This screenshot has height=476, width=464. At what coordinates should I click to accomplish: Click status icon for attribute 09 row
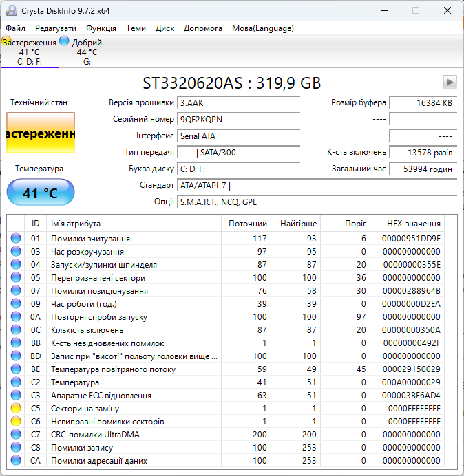(x=16, y=303)
